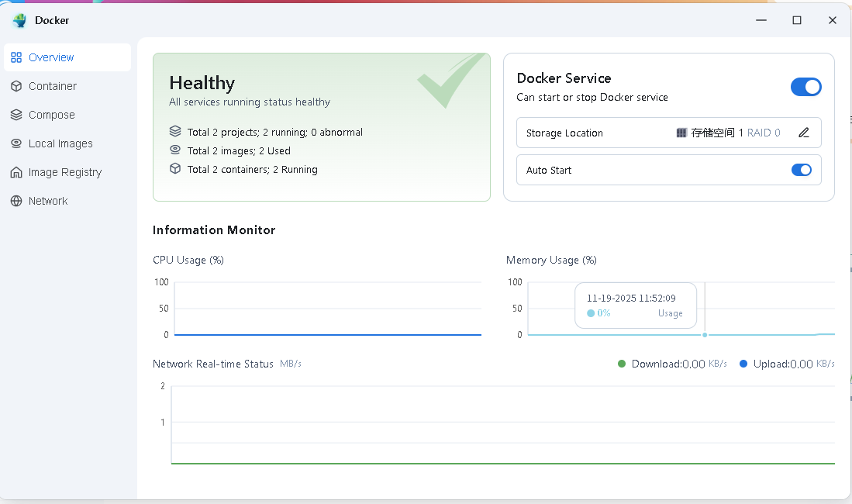Click the Container cube icon
852x504 pixels.
(16, 86)
